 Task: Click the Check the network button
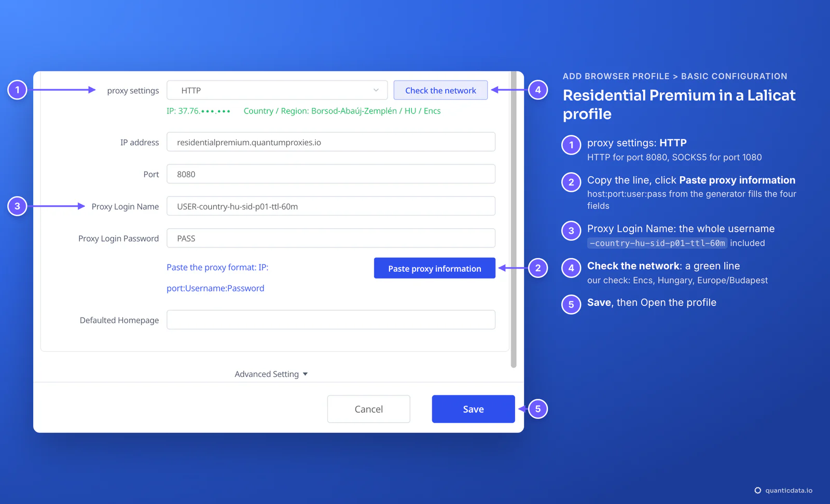(x=440, y=90)
